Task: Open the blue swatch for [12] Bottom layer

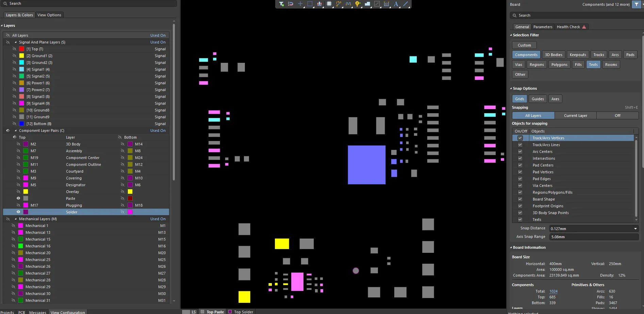Action: (21, 124)
